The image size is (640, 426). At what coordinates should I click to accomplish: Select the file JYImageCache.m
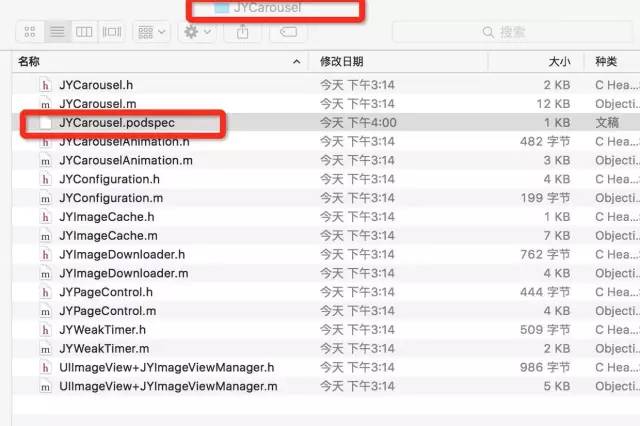[x=108, y=235]
